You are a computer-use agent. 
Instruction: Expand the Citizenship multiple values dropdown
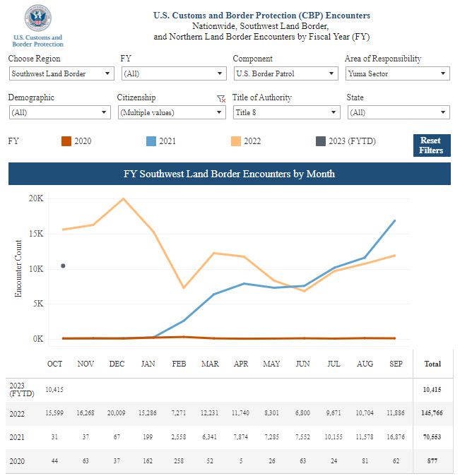[x=171, y=112]
